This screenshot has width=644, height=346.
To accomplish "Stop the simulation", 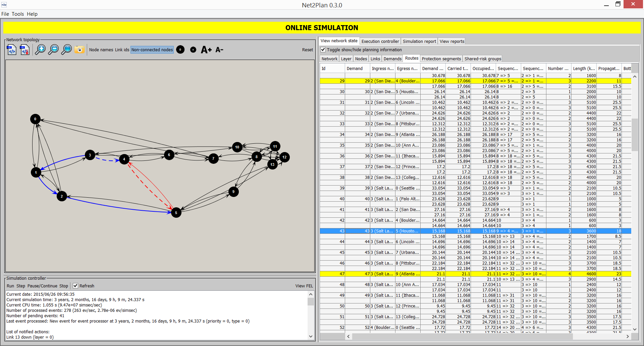I will pos(64,286).
